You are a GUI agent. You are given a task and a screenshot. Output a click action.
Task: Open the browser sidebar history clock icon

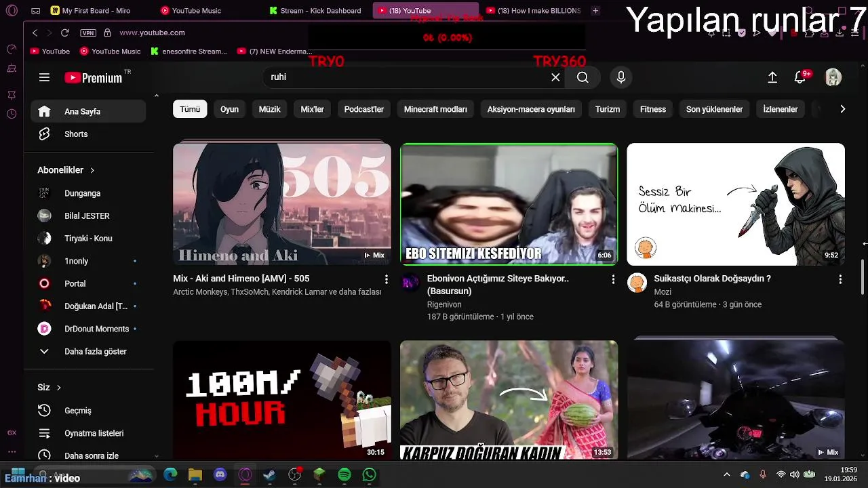(x=12, y=114)
